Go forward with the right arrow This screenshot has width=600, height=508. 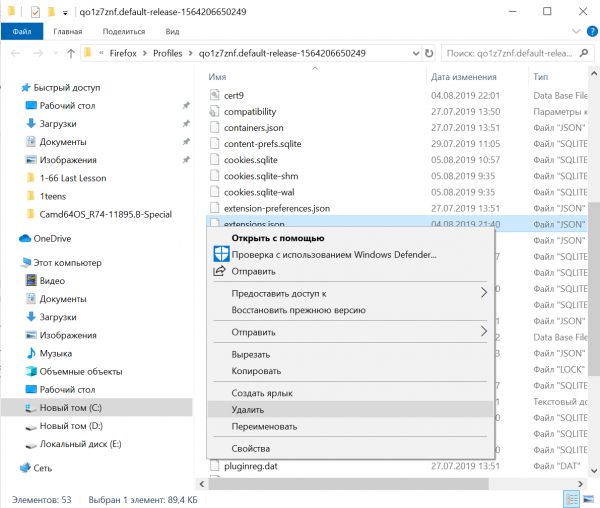38,53
